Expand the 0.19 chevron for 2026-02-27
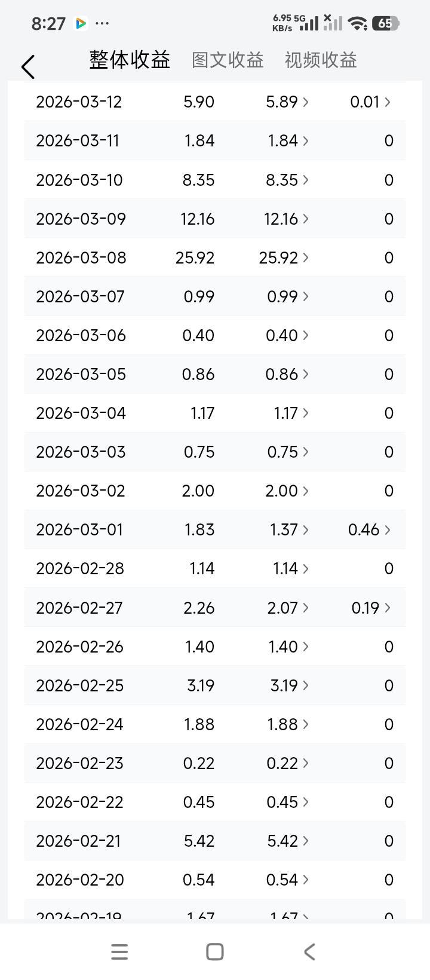Image resolution: width=430 pixels, height=980 pixels. 388,608
